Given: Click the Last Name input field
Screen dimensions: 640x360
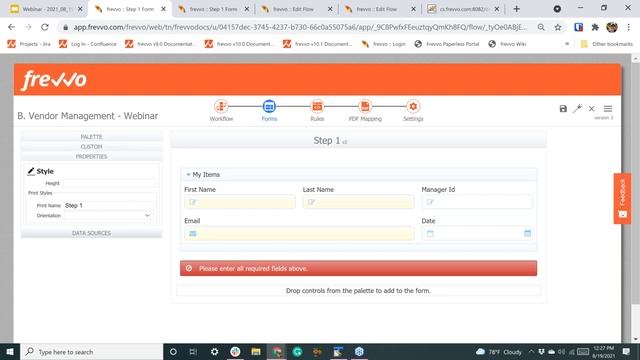Looking at the screenshot, I should coord(358,202).
